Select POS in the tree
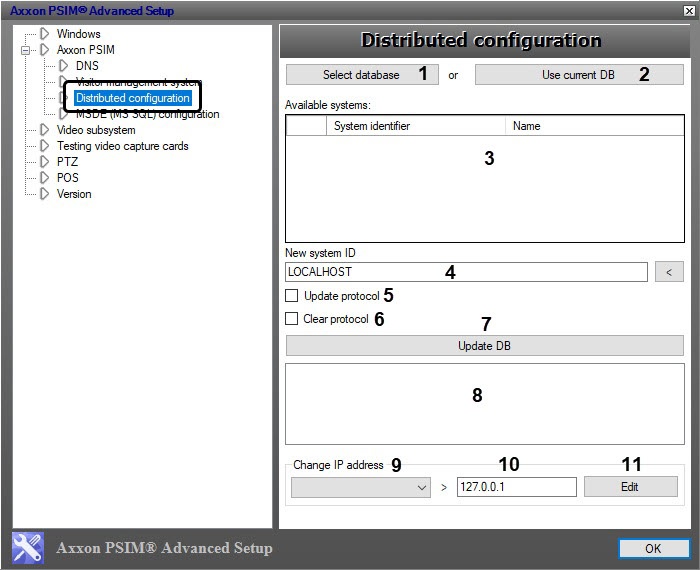 pyautogui.click(x=67, y=178)
